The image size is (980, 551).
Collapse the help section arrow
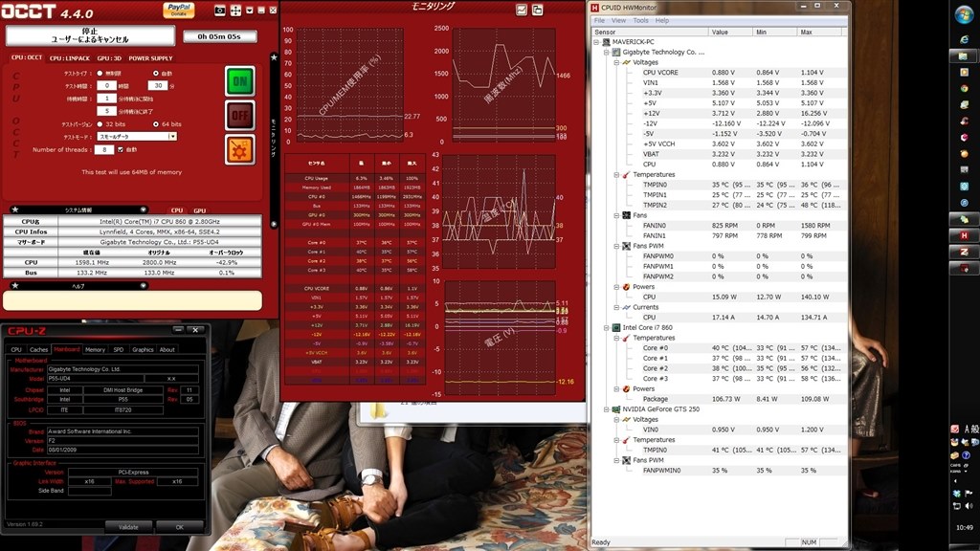tap(144, 285)
